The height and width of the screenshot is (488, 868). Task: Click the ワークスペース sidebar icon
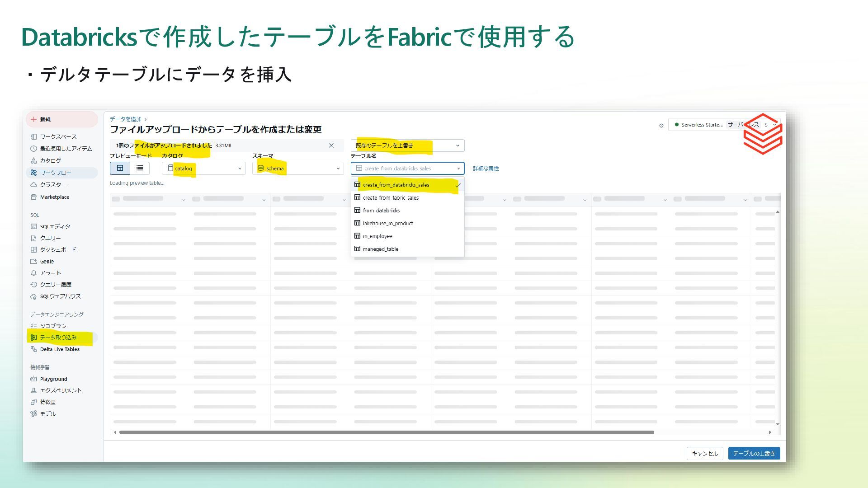click(x=33, y=136)
